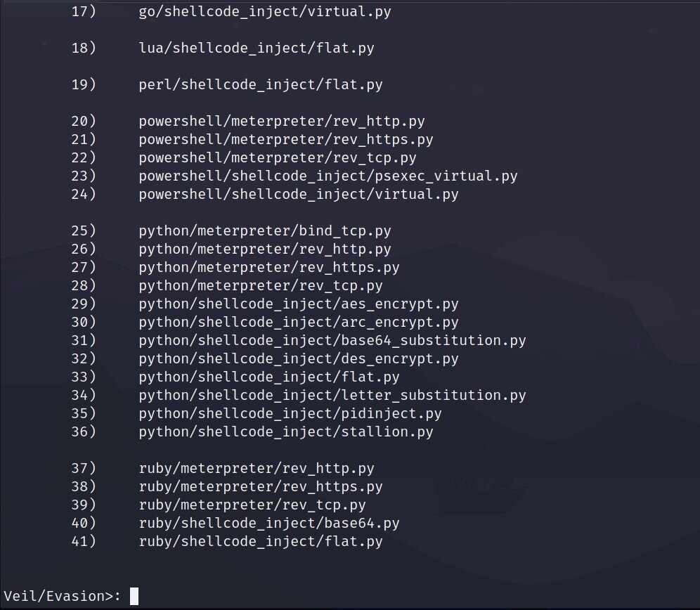Click ruby/meterpreter/rev_http.py entry

pos(257,468)
